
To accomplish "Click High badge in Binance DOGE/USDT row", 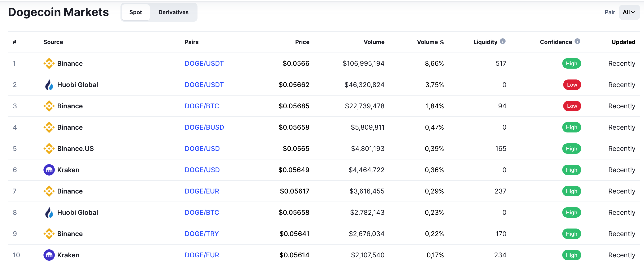I will tap(571, 63).
